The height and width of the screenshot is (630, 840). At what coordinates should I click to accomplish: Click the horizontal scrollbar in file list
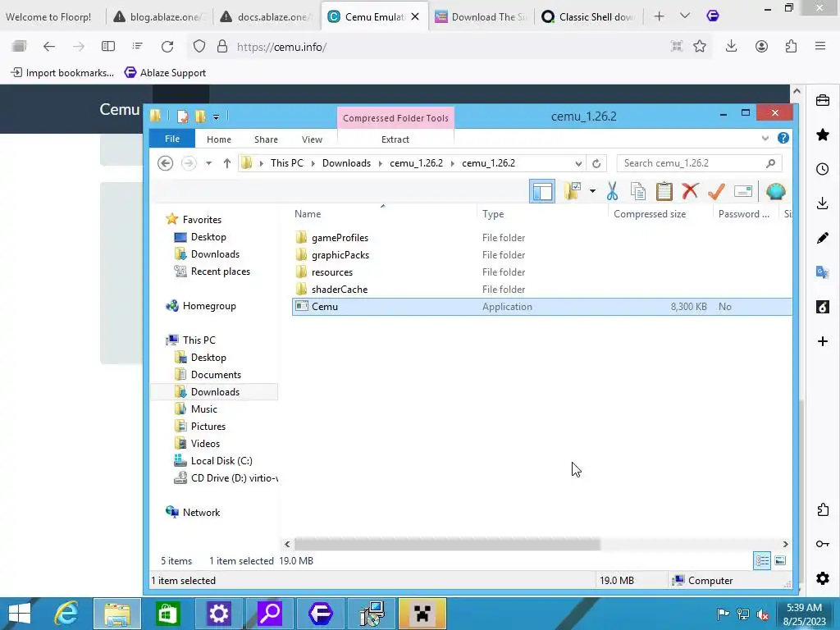click(447, 545)
